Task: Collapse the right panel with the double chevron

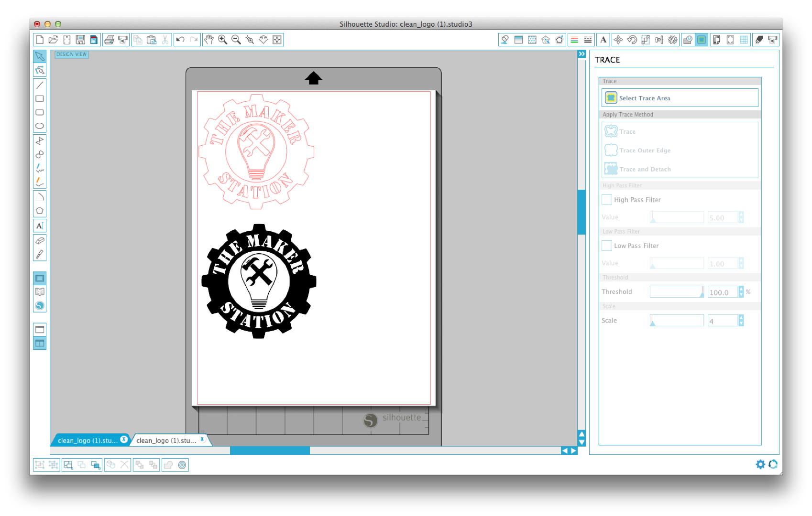Action: tap(581, 54)
